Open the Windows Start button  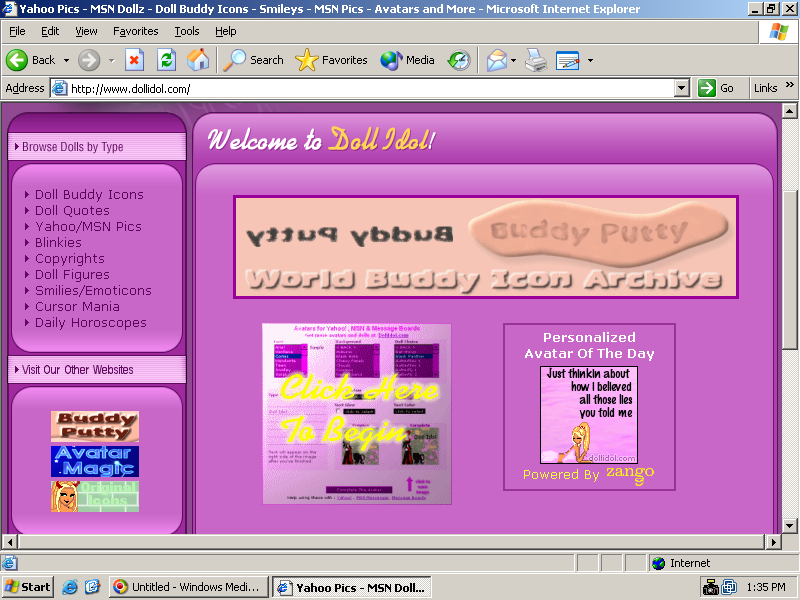tap(28, 587)
